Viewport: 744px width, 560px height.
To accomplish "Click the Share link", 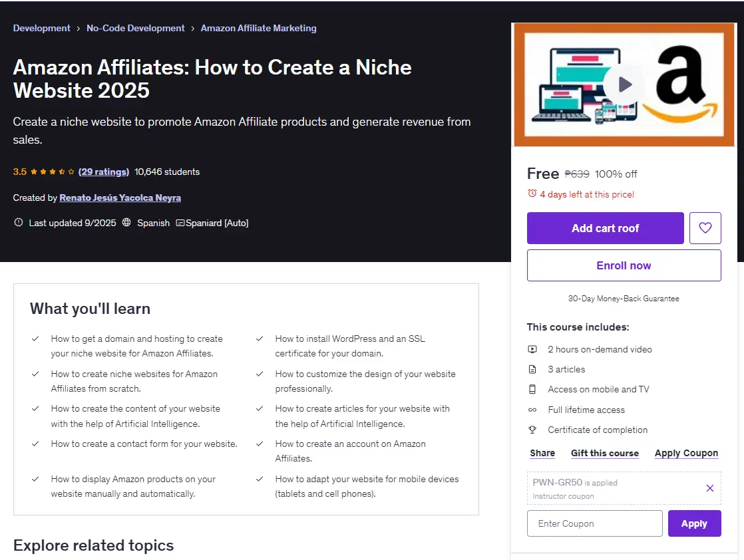I will click(x=542, y=453).
